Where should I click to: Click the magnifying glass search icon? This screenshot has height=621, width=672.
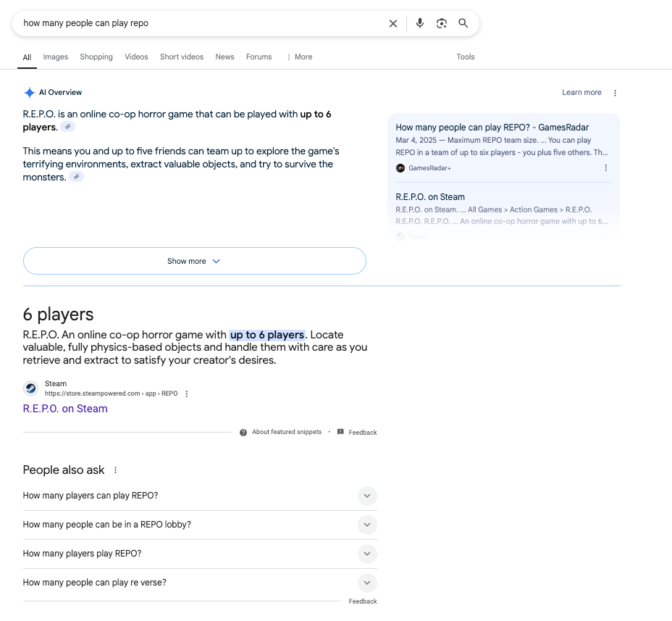click(x=463, y=23)
